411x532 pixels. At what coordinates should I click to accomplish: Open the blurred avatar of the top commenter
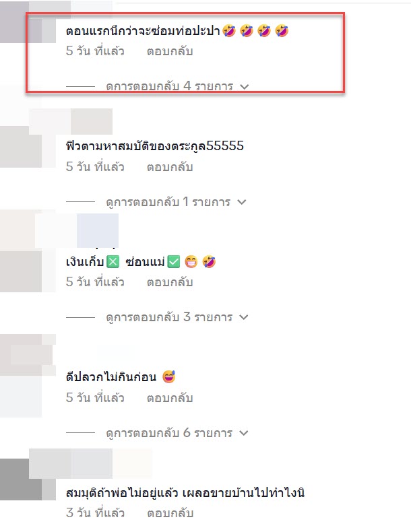pyautogui.click(x=27, y=22)
